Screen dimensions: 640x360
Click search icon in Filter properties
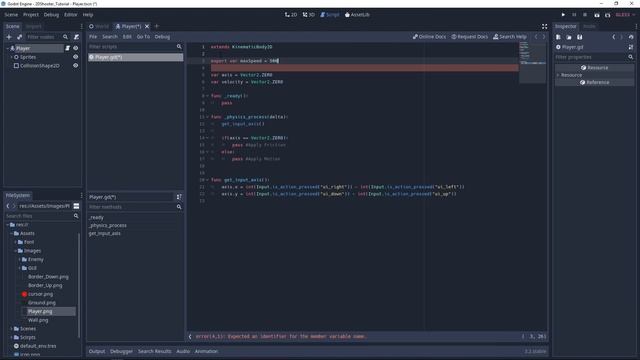click(x=631, y=57)
